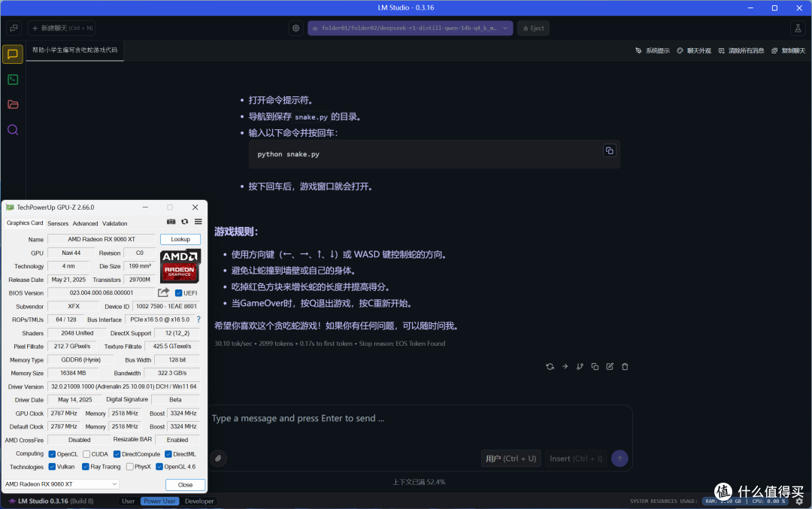Open the Discover search sidebar icon
Image resolution: width=812 pixels, height=509 pixels.
click(x=13, y=129)
